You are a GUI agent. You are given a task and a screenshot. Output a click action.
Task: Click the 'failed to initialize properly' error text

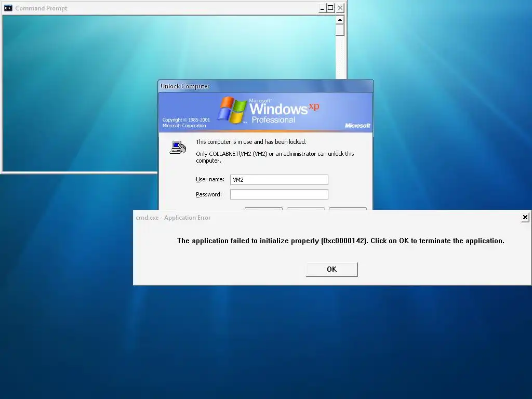341,241
